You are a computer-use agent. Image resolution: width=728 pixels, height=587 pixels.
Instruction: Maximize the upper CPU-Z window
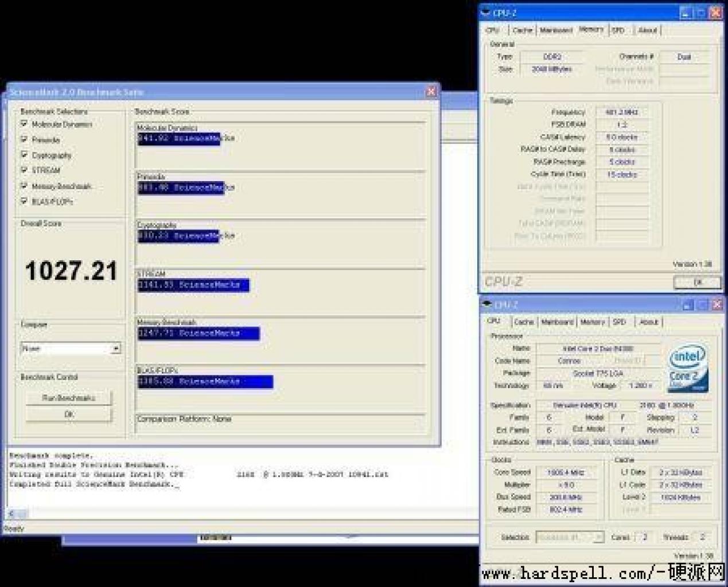(701, 12)
